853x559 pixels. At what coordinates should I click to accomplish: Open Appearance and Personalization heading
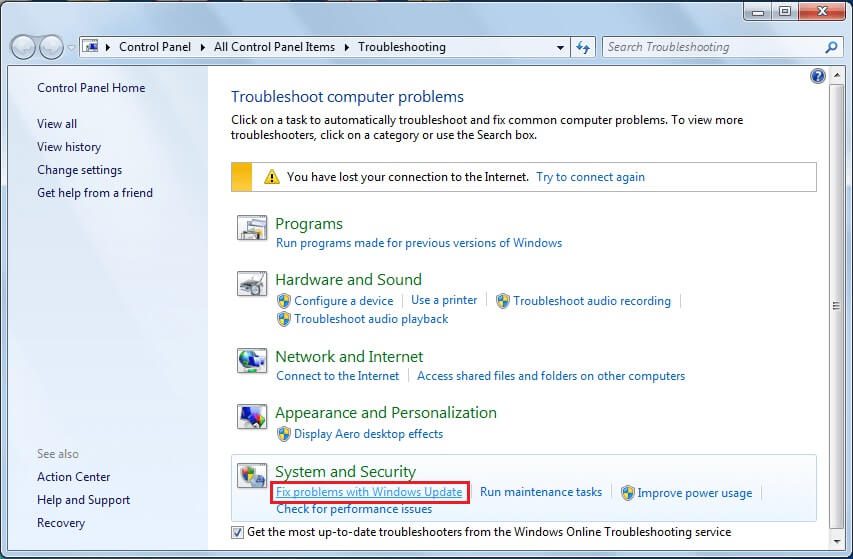[386, 413]
